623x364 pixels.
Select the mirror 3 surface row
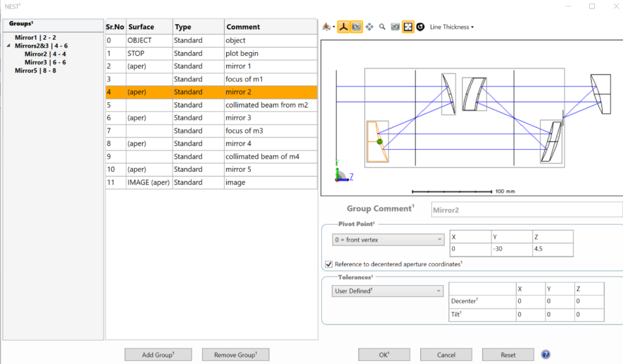tap(211, 118)
